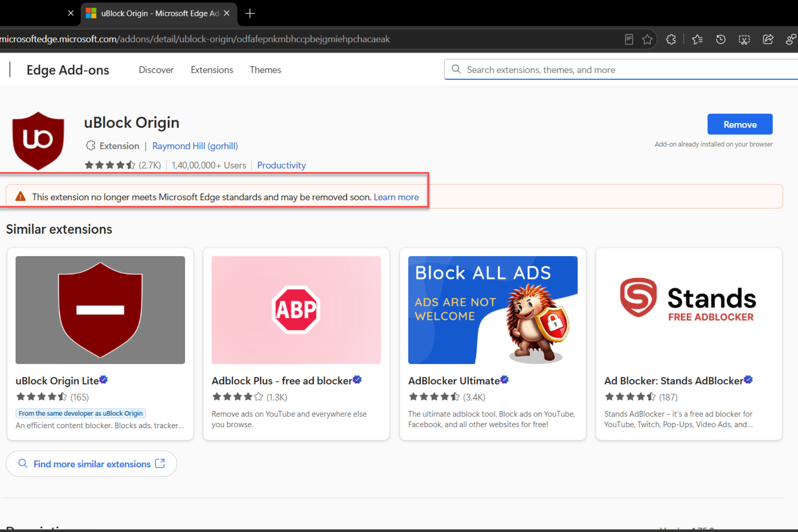Click the 1,40,00,000+ Users text
798x532 pixels.
pos(209,165)
